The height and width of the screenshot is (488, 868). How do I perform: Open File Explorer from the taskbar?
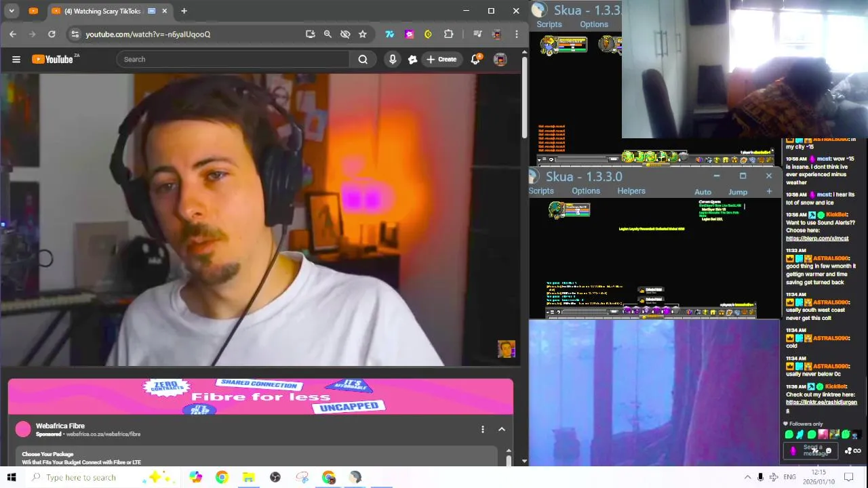pyautogui.click(x=248, y=477)
